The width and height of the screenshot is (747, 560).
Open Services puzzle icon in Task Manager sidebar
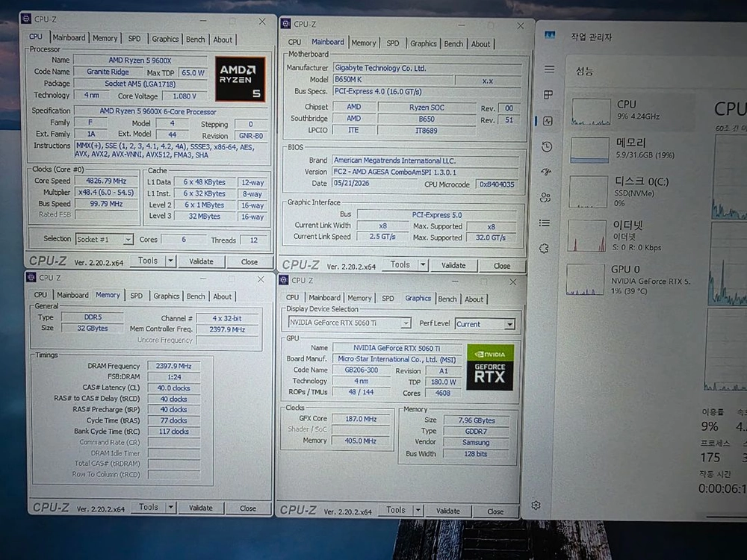pyautogui.click(x=544, y=248)
